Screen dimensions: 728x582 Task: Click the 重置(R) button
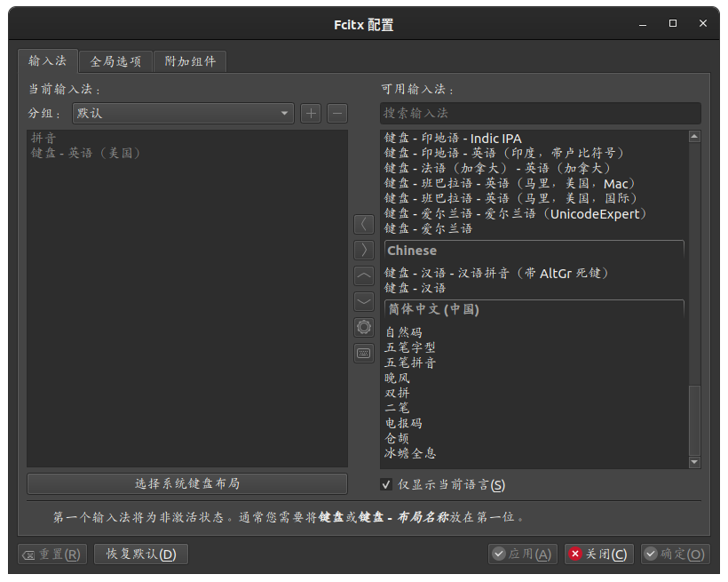click(52, 554)
